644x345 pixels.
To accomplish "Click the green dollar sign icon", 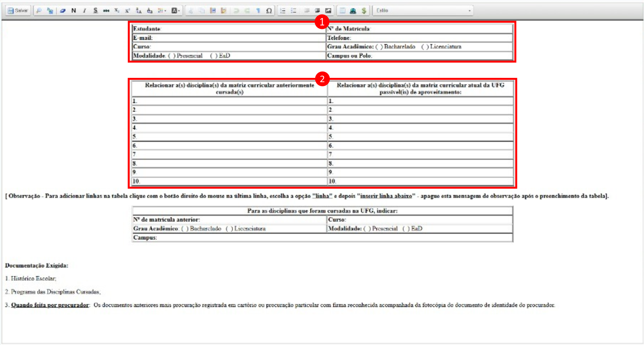I will pos(364,11).
